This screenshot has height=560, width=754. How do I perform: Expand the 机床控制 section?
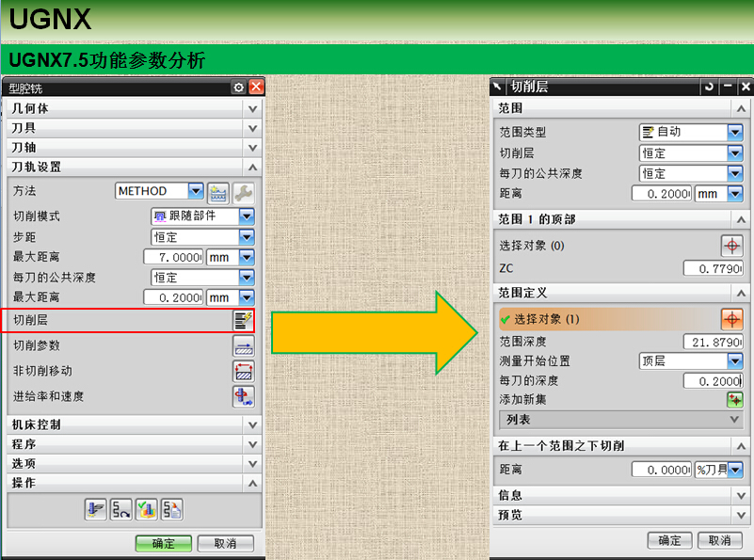click(252, 424)
